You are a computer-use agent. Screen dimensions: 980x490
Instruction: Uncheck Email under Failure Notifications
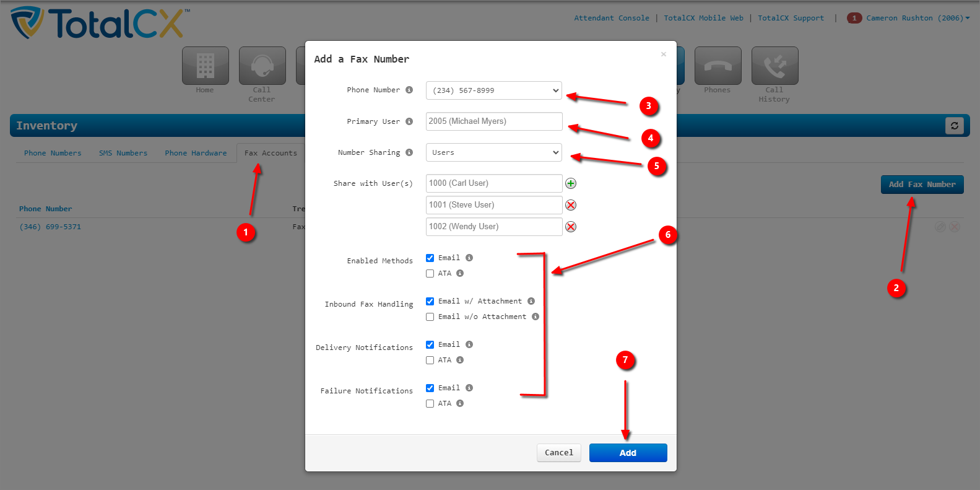coord(430,388)
